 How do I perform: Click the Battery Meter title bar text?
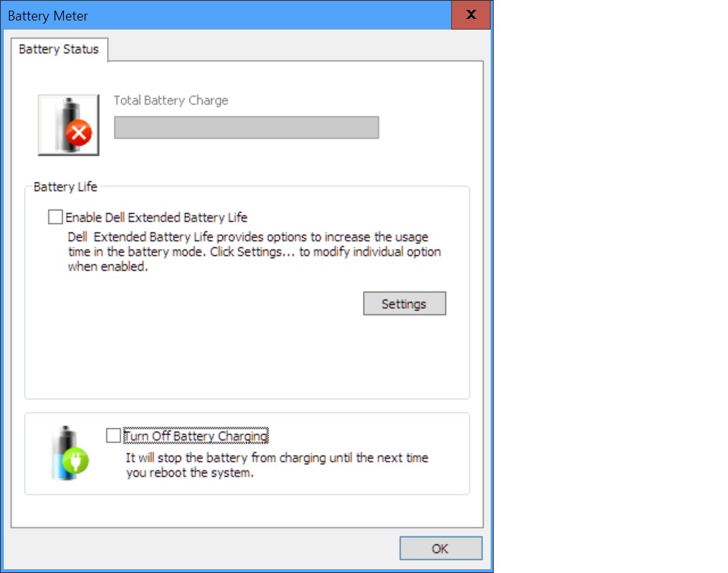coord(48,16)
